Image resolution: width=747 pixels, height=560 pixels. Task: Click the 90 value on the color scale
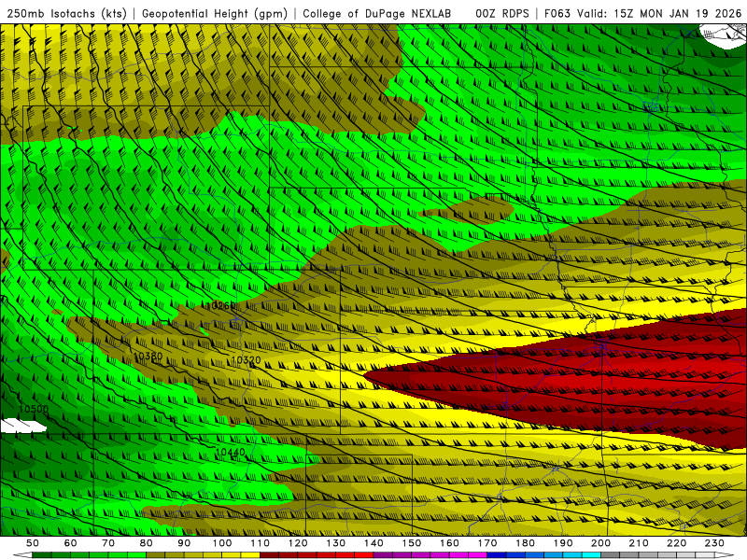[x=184, y=543]
